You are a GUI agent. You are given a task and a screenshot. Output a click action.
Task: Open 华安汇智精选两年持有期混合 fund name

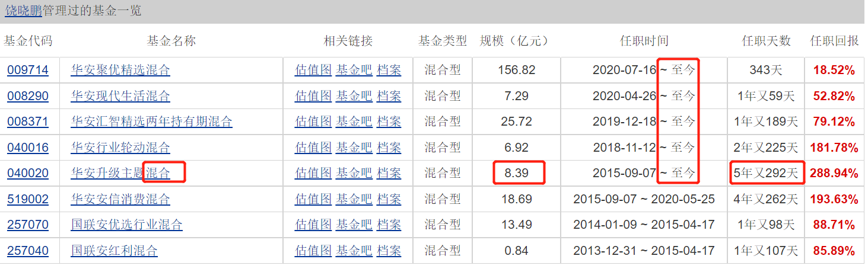(151, 122)
